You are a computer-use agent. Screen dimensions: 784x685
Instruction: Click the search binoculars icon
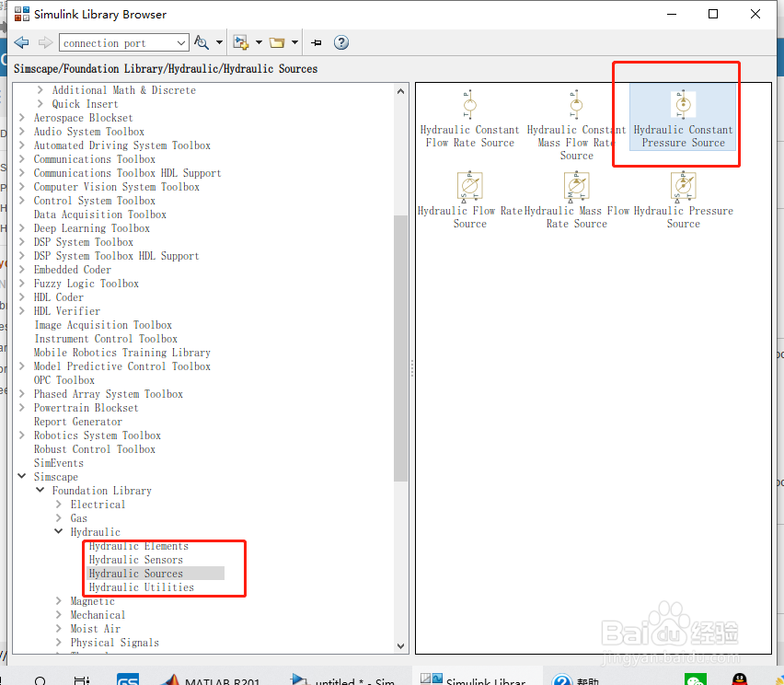point(202,42)
